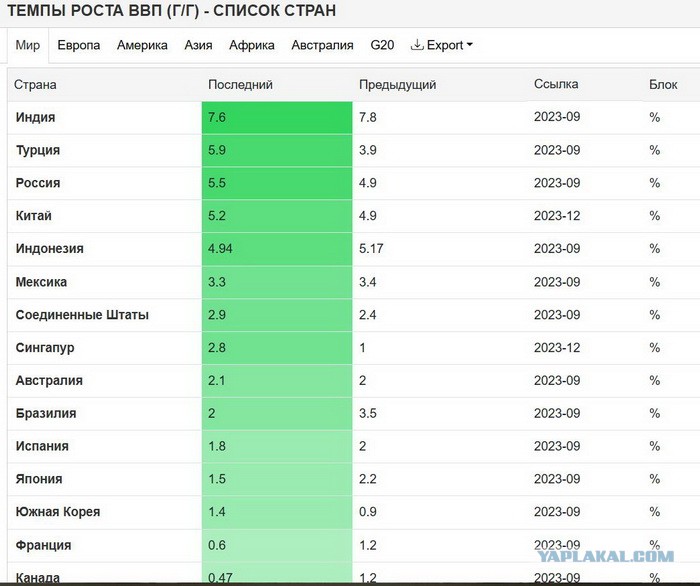Sort by the Страна column header

[x=35, y=84]
